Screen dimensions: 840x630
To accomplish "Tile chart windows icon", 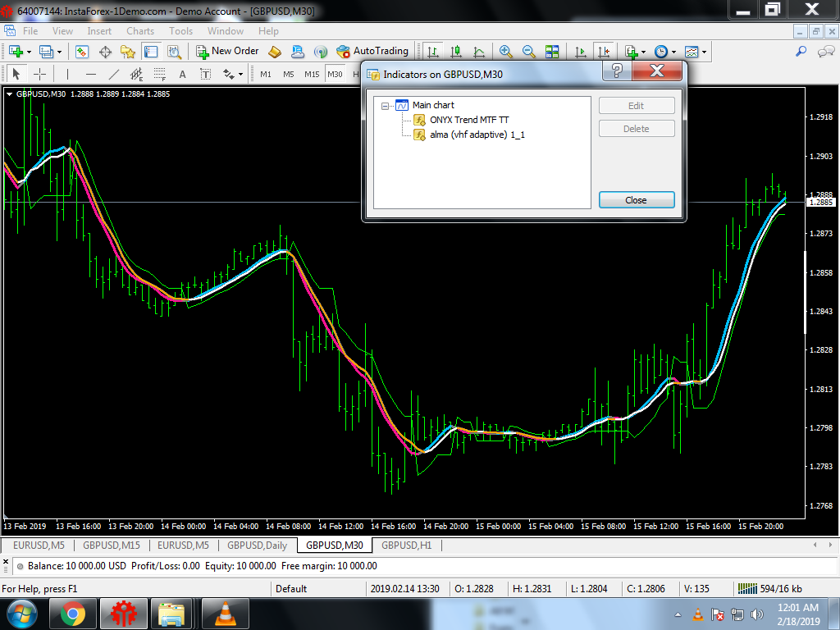I will (x=552, y=52).
